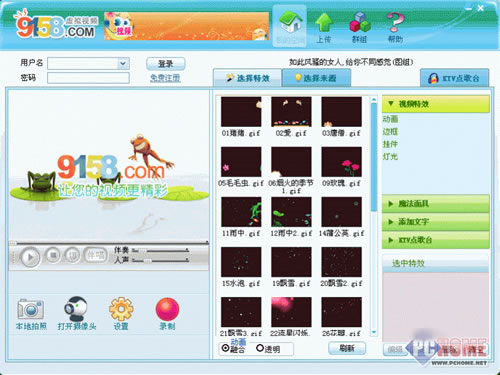
Task: Click the 刷新 refresh button
Action: (x=347, y=348)
